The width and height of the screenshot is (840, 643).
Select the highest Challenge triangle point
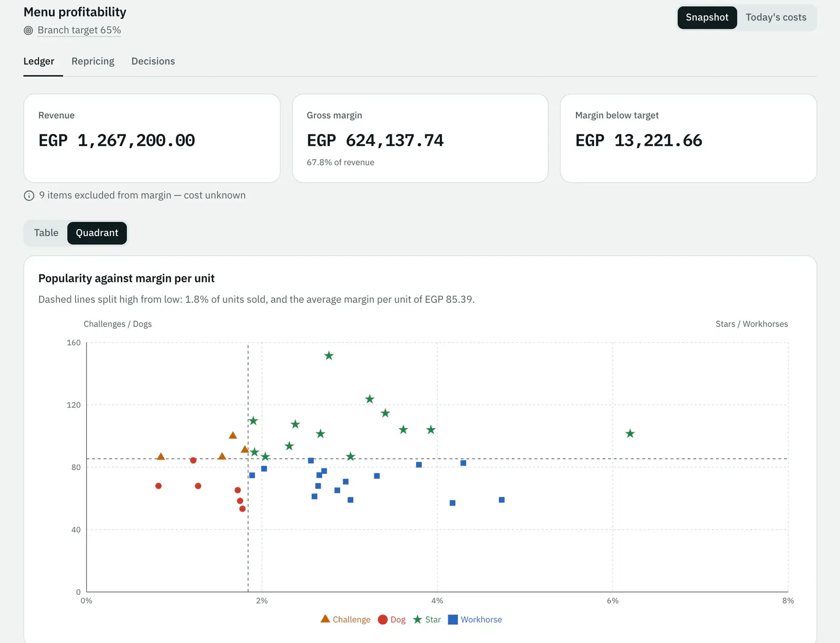(x=233, y=435)
